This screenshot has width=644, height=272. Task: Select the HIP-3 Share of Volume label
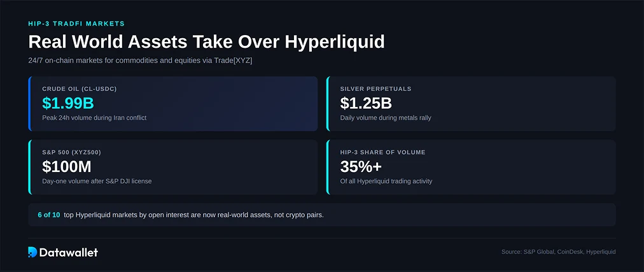[382, 152]
